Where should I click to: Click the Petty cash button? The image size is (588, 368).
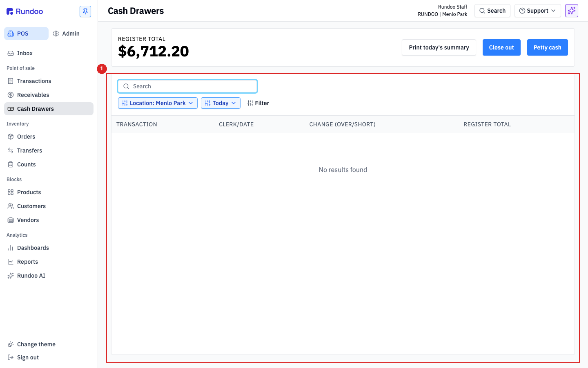pyautogui.click(x=548, y=47)
